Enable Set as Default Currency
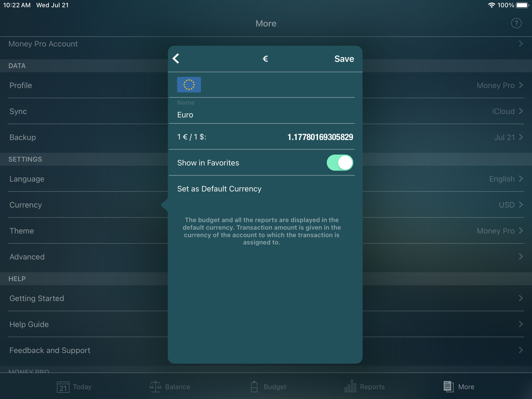 219,189
